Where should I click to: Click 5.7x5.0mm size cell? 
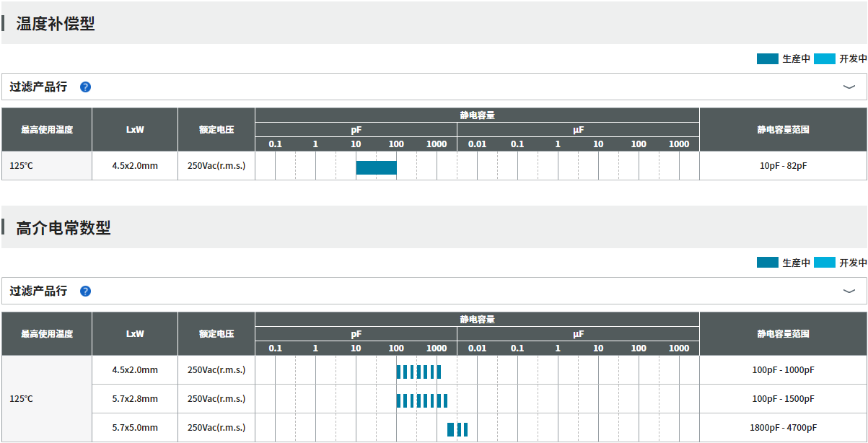(x=135, y=428)
